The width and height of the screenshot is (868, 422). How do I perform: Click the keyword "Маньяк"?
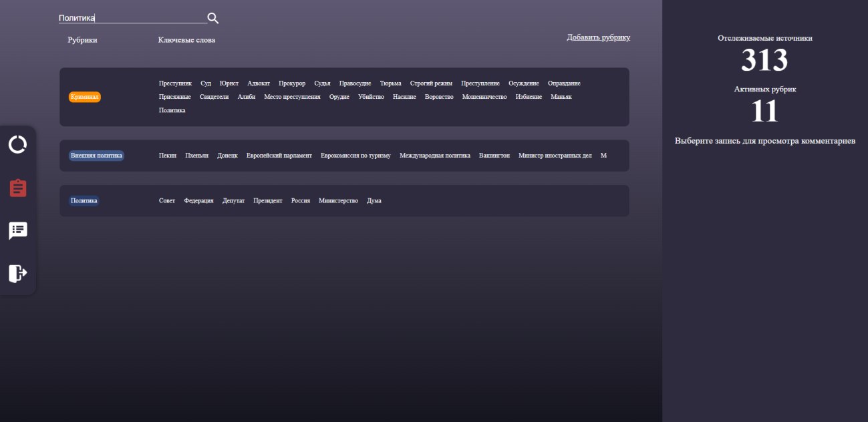[561, 97]
